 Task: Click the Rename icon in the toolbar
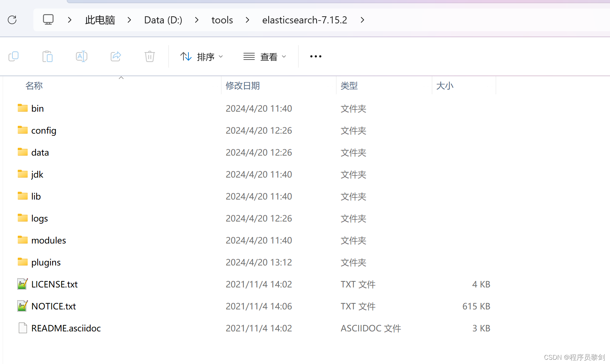point(81,56)
